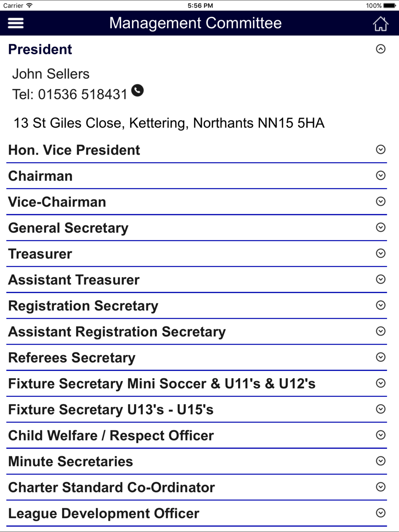Open Child Welfare / Respect Officer
Viewport: 399px width, 532px height.
pos(197,435)
